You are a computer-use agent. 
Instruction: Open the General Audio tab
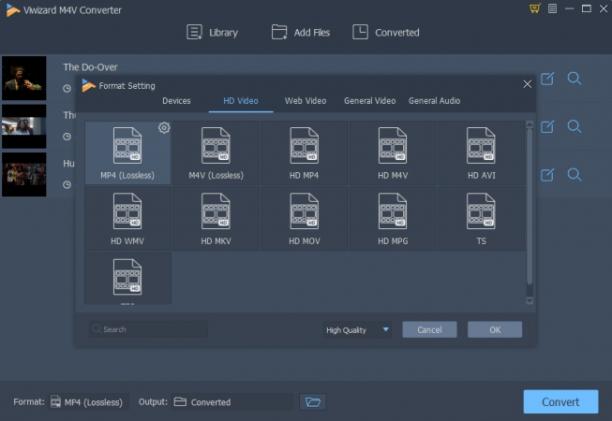pyautogui.click(x=434, y=101)
